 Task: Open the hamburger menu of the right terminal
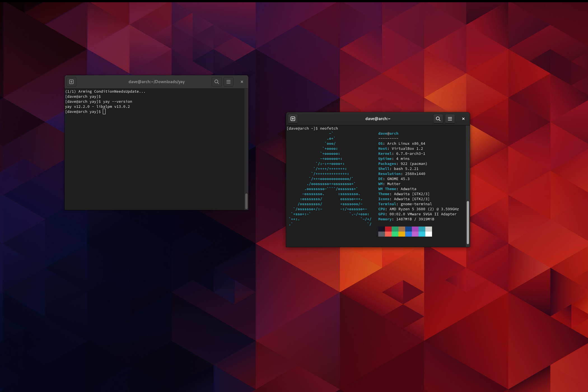450,119
